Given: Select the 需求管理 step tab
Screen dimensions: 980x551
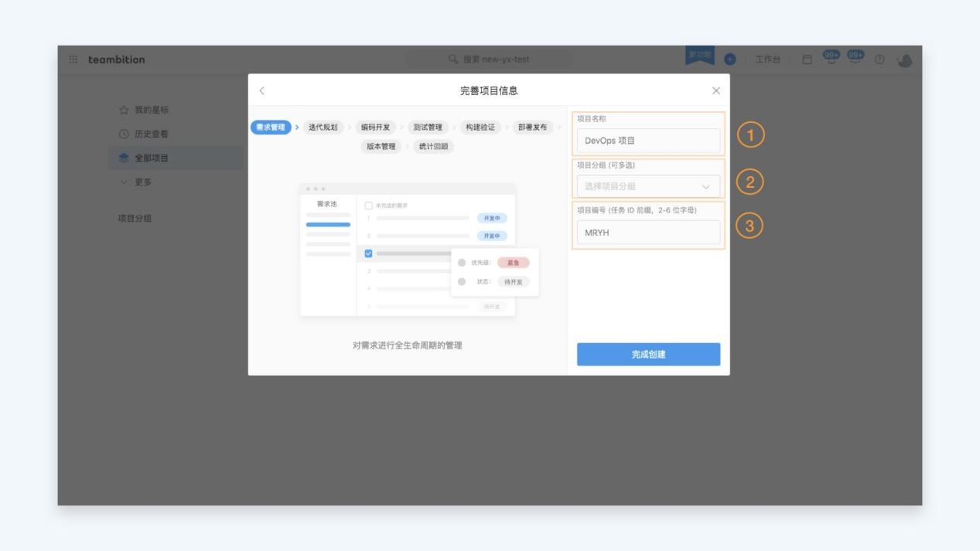Looking at the screenshot, I should tap(271, 128).
